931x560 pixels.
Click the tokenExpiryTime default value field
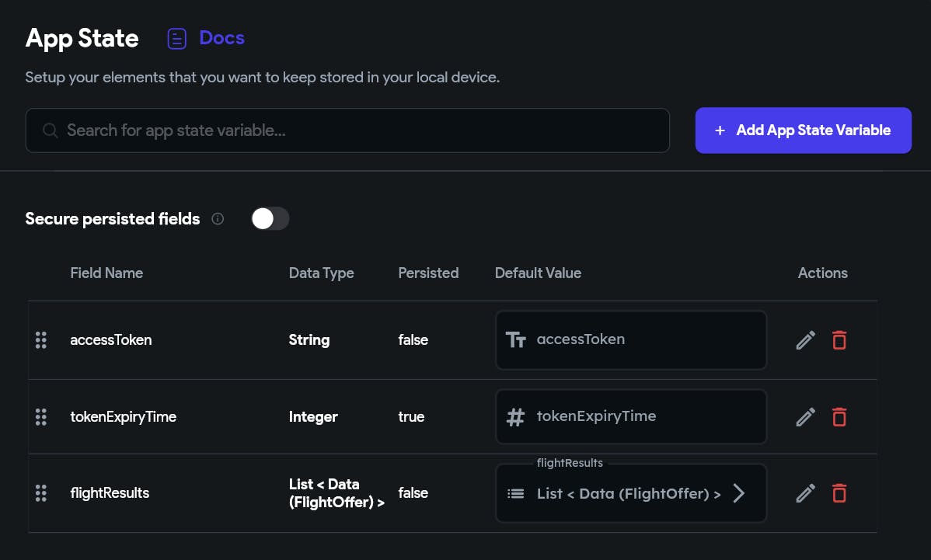631,417
